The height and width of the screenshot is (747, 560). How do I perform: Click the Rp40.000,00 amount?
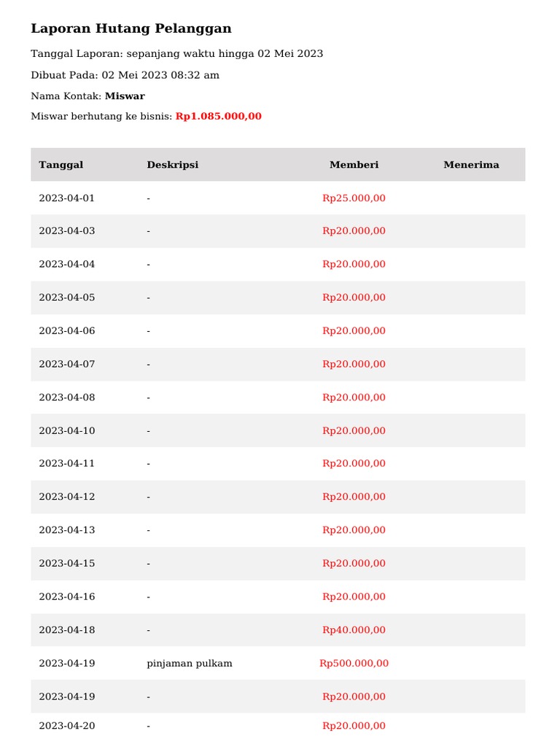pyautogui.click(x=354, y=630)
